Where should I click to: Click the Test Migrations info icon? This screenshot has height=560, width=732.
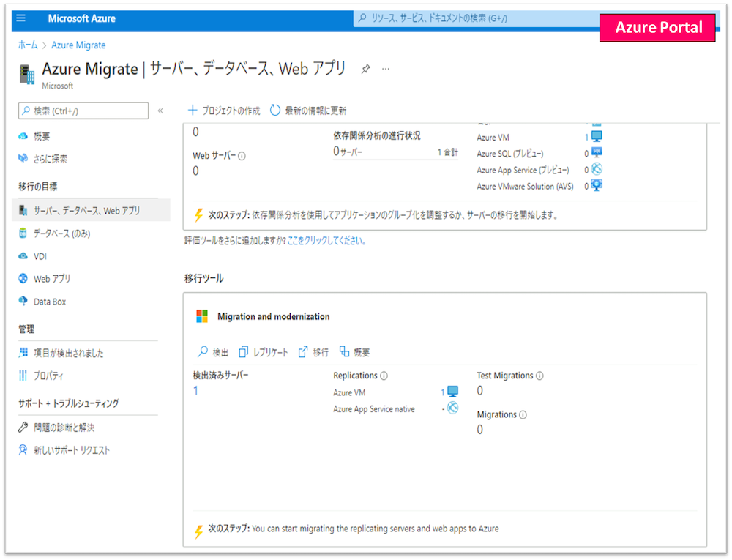click(539, 376)
